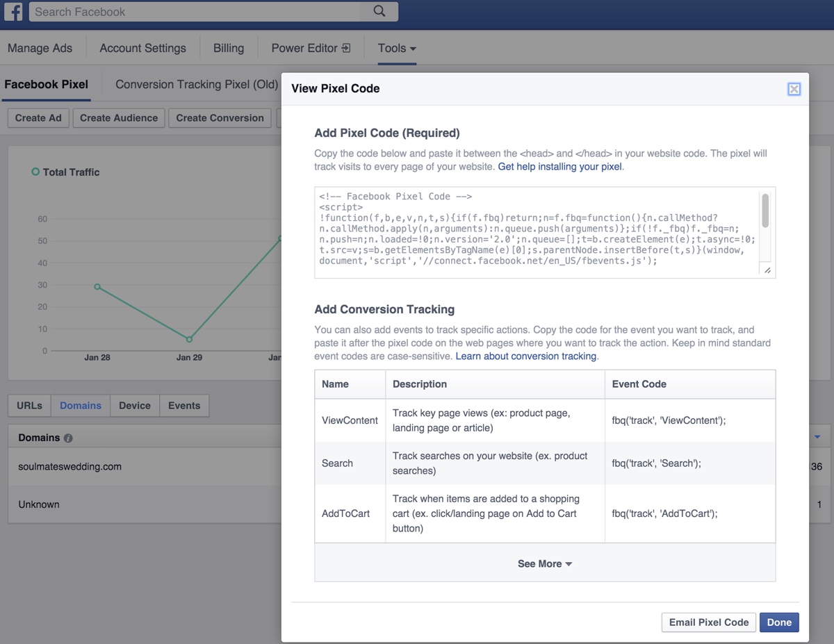The height and width of the screenshot is (644, 834).
Task: Expand See More to show additional event codes
Action: 545,563
